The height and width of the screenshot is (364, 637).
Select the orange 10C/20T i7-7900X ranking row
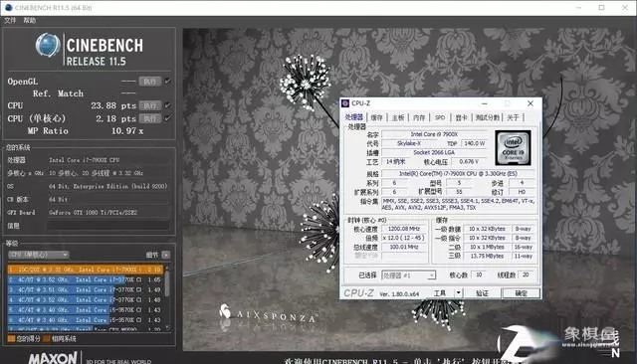(86, 270)
